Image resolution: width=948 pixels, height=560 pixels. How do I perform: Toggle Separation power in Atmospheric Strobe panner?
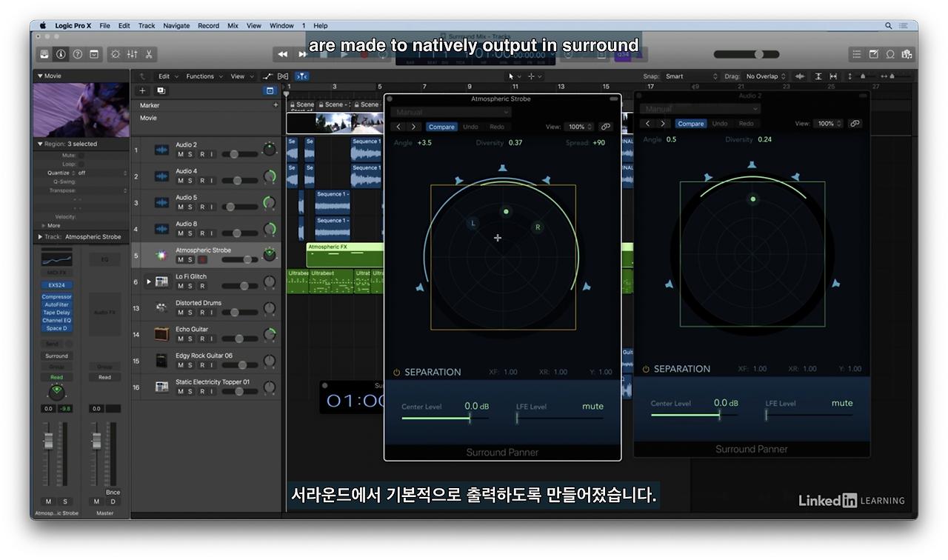coord(396,373)
